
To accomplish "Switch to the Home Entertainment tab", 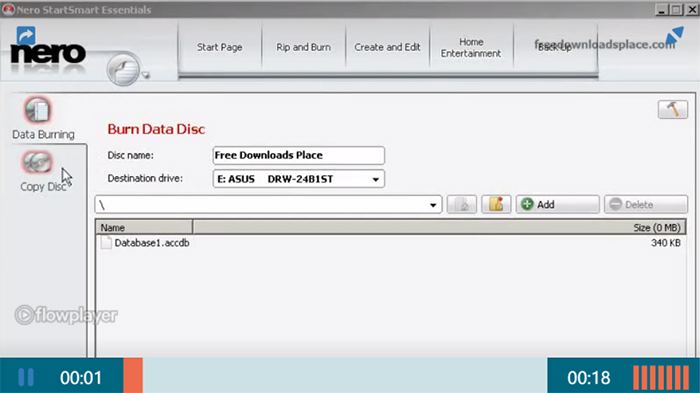I will tap(471, 47).
